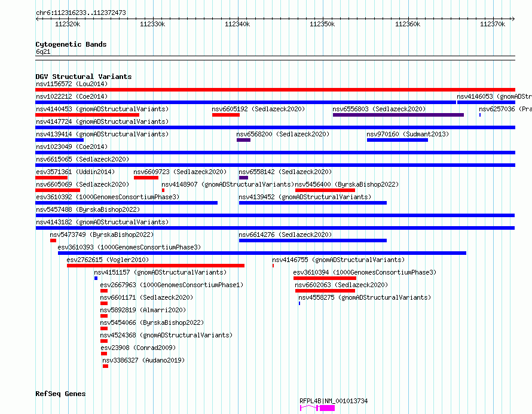Select the blue bar under nsv970160

(398, 140)
